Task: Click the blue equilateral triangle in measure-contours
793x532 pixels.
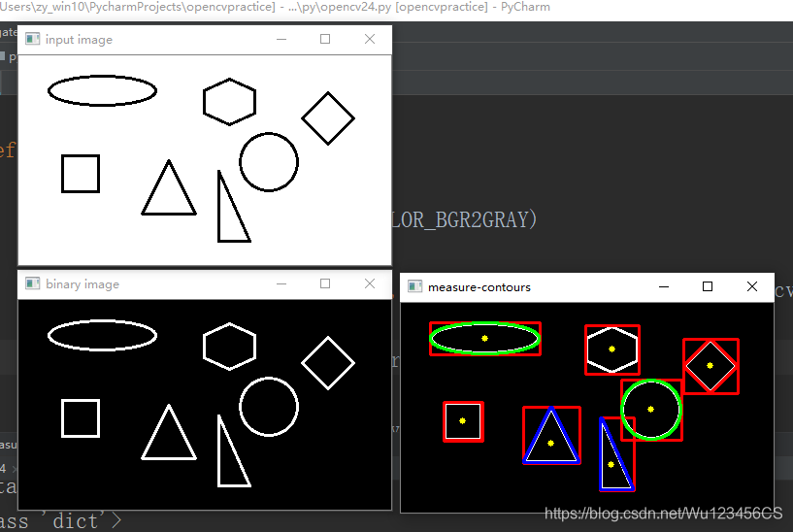Action: (551, 436)
